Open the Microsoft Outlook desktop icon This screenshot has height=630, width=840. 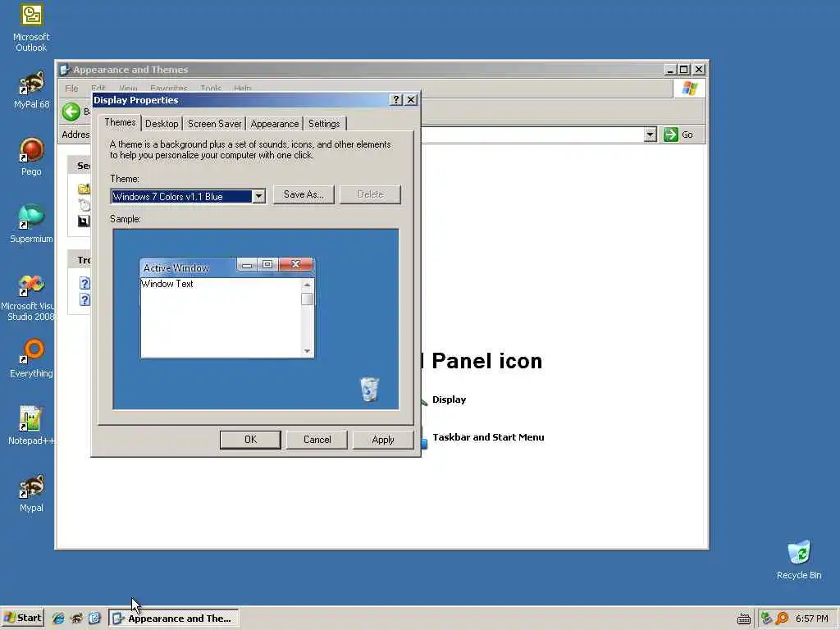click(31, 28)
